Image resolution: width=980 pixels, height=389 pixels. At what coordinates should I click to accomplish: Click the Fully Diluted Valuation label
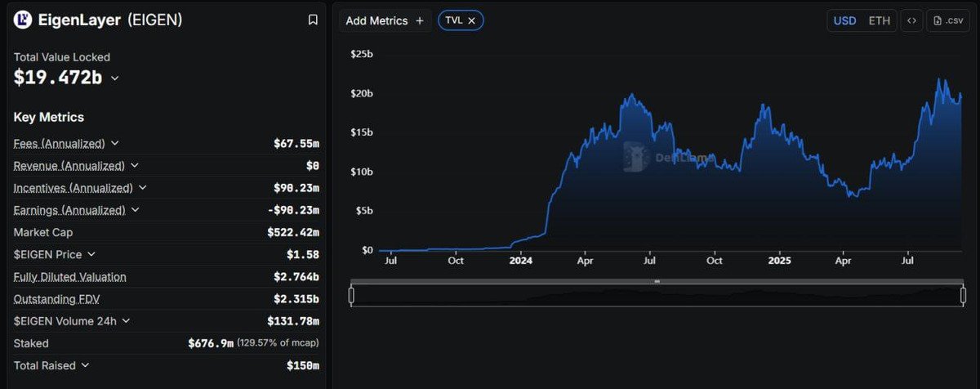click(x=70, y=277)
